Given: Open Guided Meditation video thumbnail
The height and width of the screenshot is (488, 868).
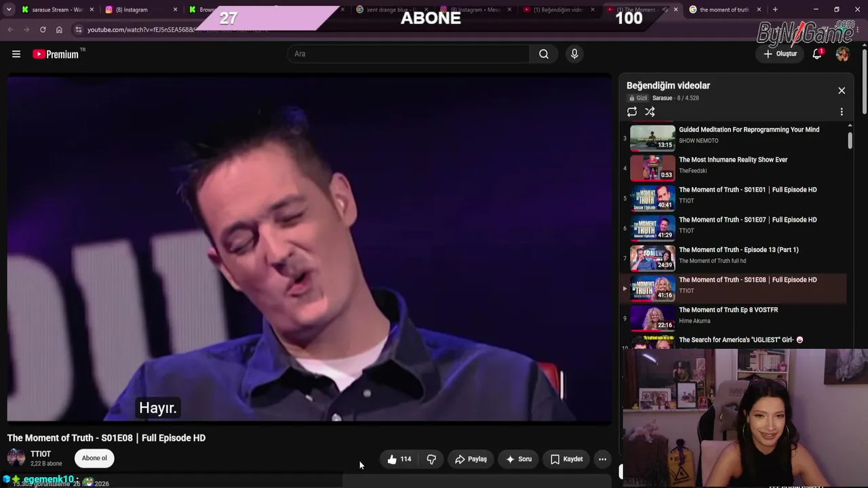Looking at the screenshot, I should pyautogui.click(x=652, y=138).
